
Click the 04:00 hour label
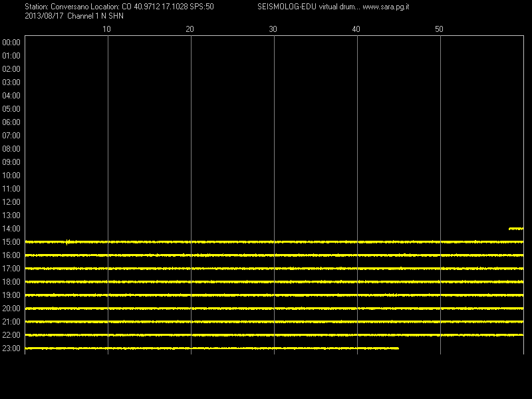[11, 96]
